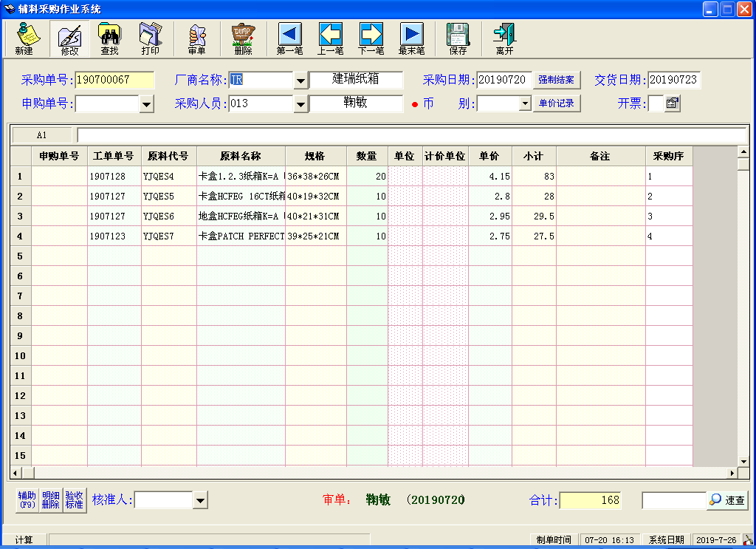Image resolution: width=756 pixels, height=549 pixels.
Task: Select row header 1 in the grid
Action: [x=20, y=177]
